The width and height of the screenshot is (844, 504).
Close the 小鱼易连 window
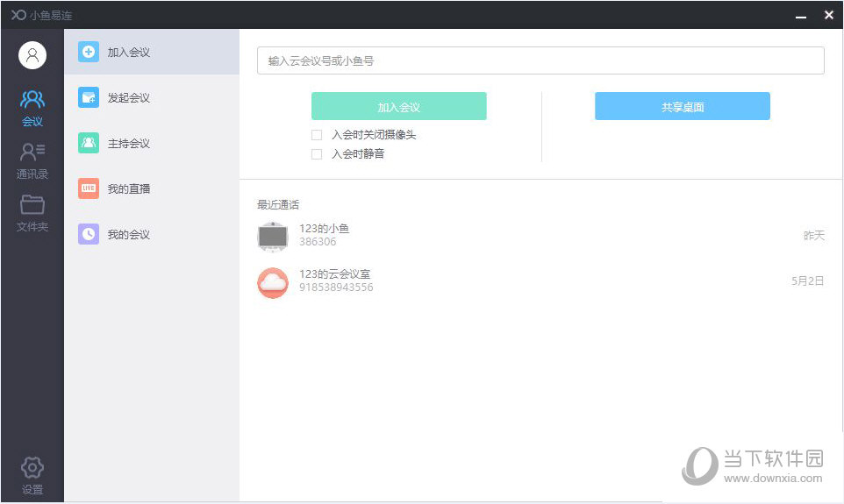(x=829, y=15)
